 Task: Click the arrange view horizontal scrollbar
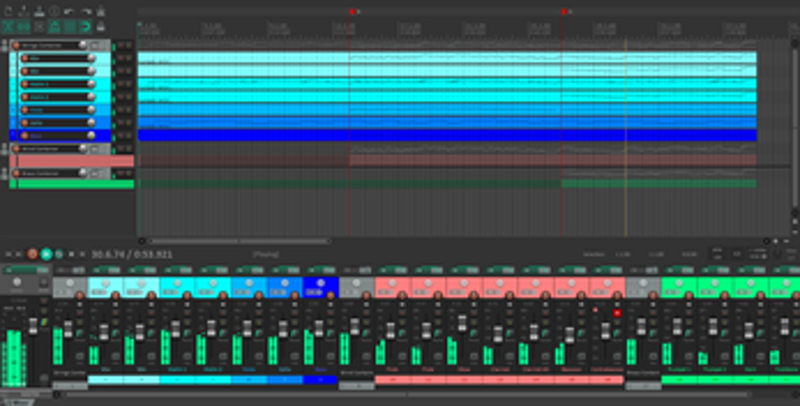tap(210, 241)
